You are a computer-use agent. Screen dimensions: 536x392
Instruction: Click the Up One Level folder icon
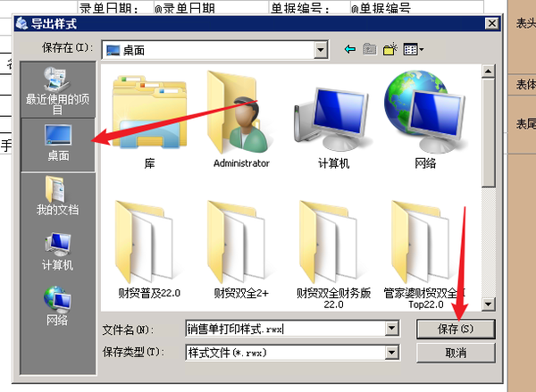(x=370, y=49)
